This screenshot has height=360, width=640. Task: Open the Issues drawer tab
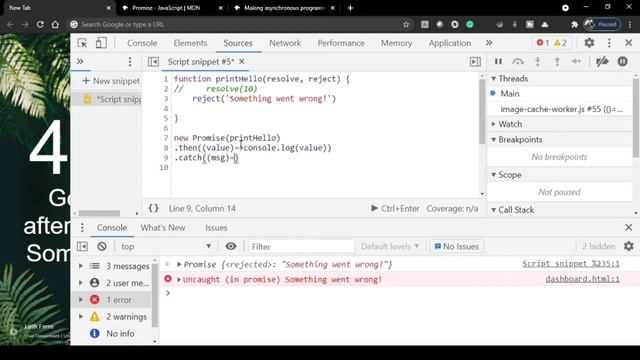[216, 228]
